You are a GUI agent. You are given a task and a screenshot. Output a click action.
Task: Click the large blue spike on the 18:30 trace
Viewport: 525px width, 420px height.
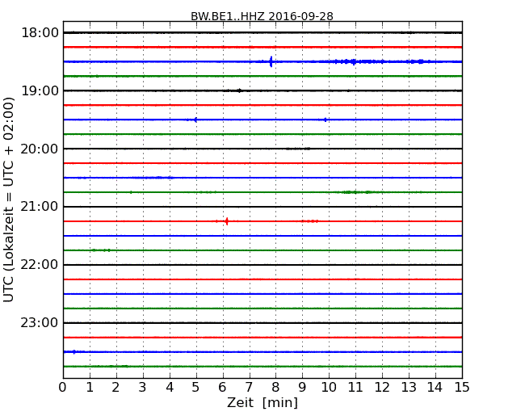(x=271, y=61)
